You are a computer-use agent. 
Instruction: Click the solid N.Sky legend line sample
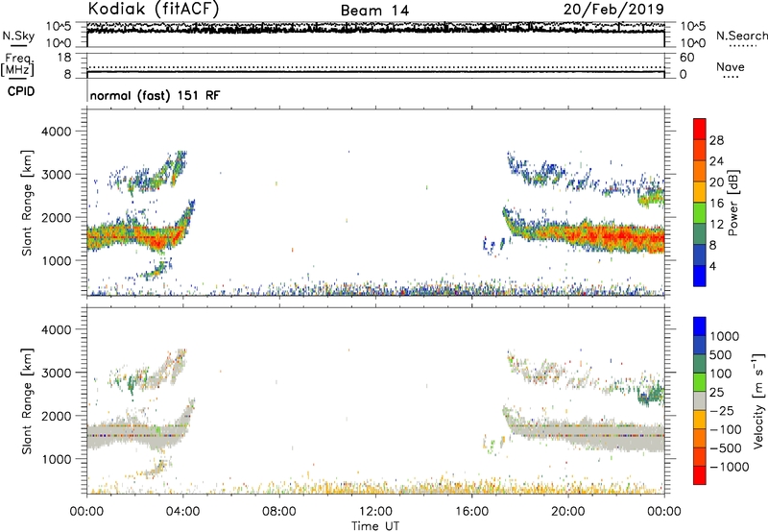coord(18,46)
